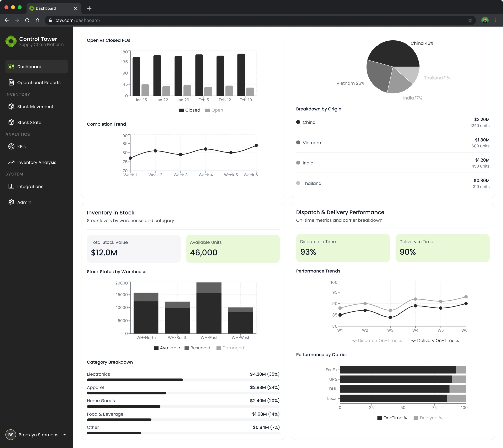Open Stock State via its box icon
This screenshot has width=503, height=448.
tap(11, 122)
